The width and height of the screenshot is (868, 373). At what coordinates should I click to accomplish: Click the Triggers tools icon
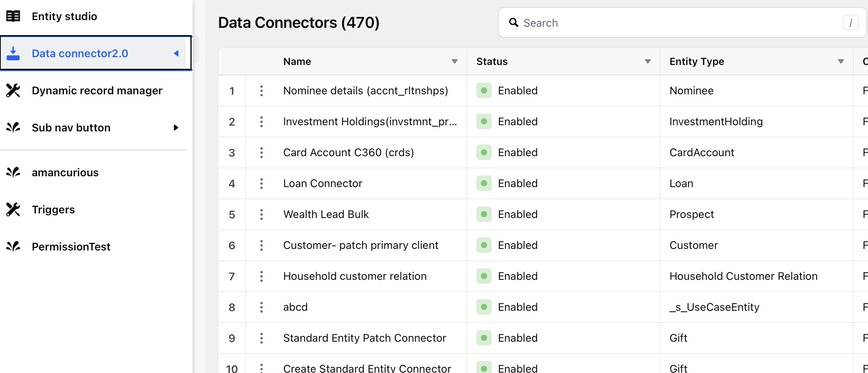[x=13, y=209]
